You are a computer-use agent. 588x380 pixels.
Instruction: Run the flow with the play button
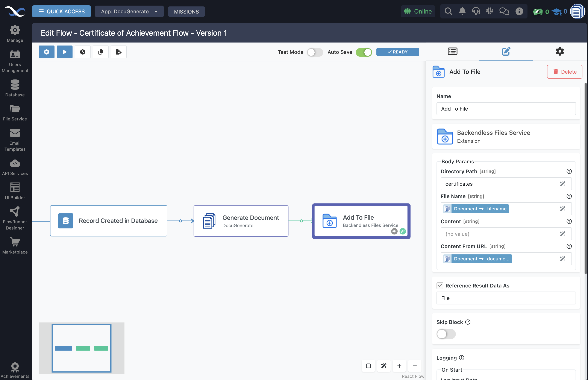pyautogui.click(x=64, y=52)
